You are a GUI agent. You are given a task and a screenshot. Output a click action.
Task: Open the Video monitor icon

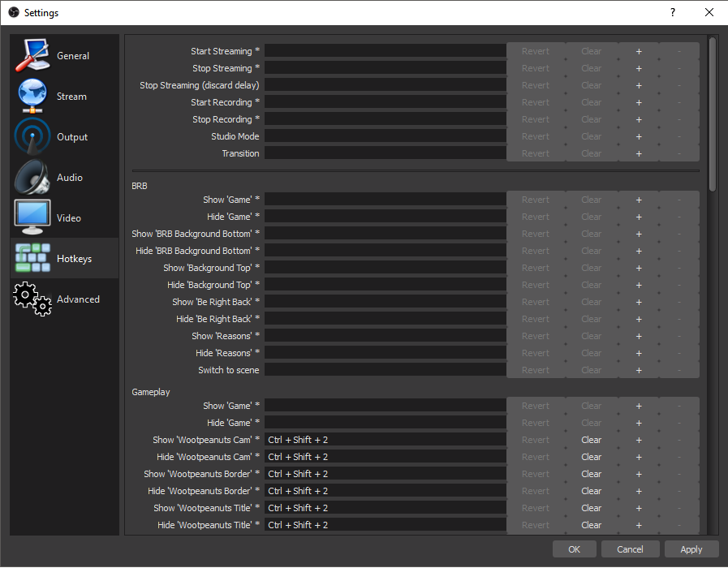point(32,217)
